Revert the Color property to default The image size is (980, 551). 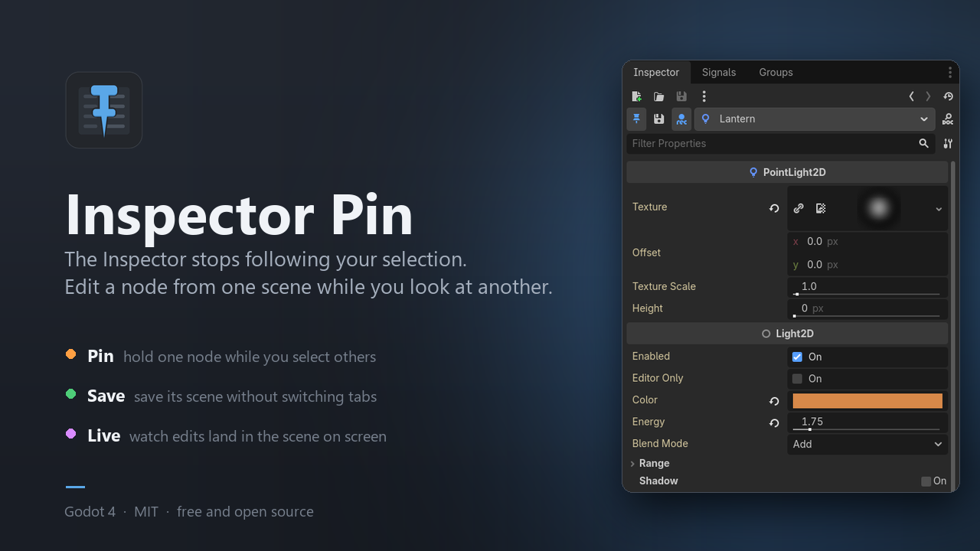click(774, 401)
